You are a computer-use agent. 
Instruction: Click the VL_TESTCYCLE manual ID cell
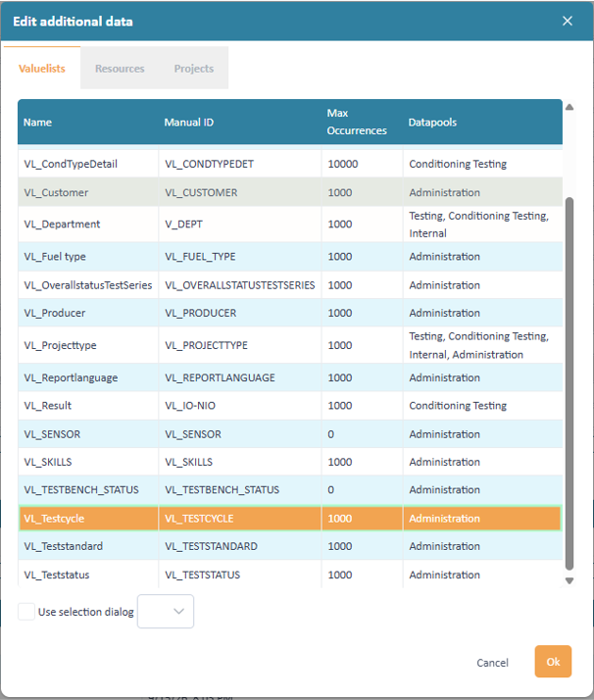[240, 519]
